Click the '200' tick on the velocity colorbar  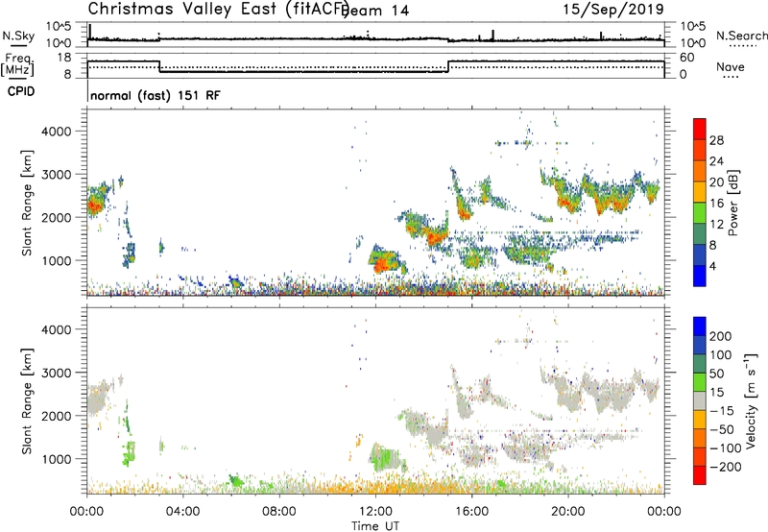(x=721, y=336)
